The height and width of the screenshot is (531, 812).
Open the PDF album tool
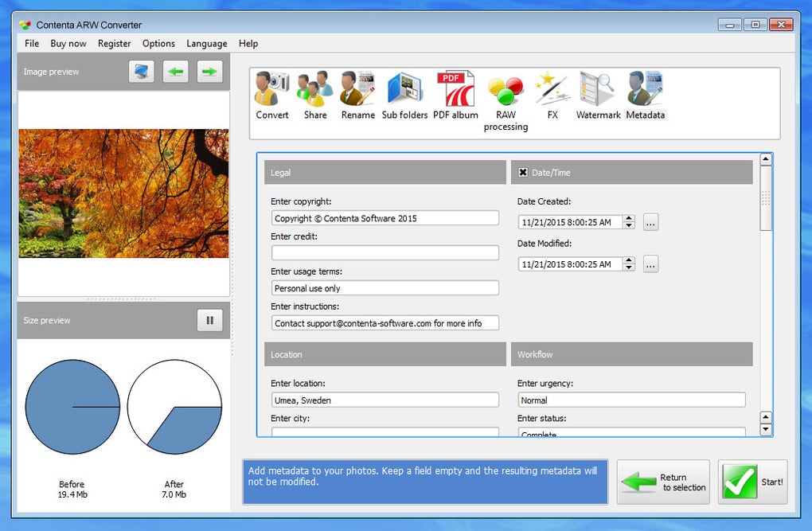[455, 94]
